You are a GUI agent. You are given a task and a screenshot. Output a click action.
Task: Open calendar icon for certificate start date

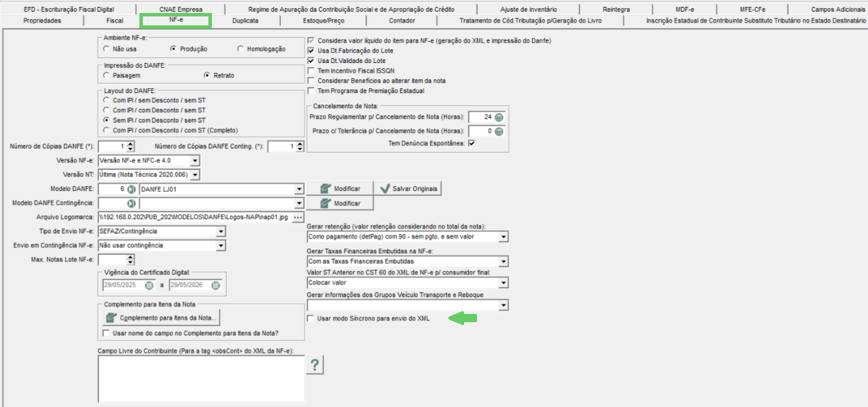click(150, 285)
